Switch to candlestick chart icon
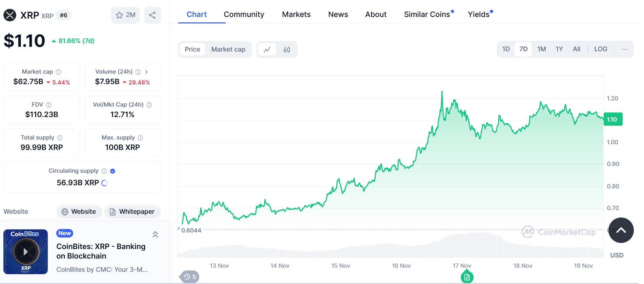This screenshot has height=284, width=644. click(x=287, y=50)
